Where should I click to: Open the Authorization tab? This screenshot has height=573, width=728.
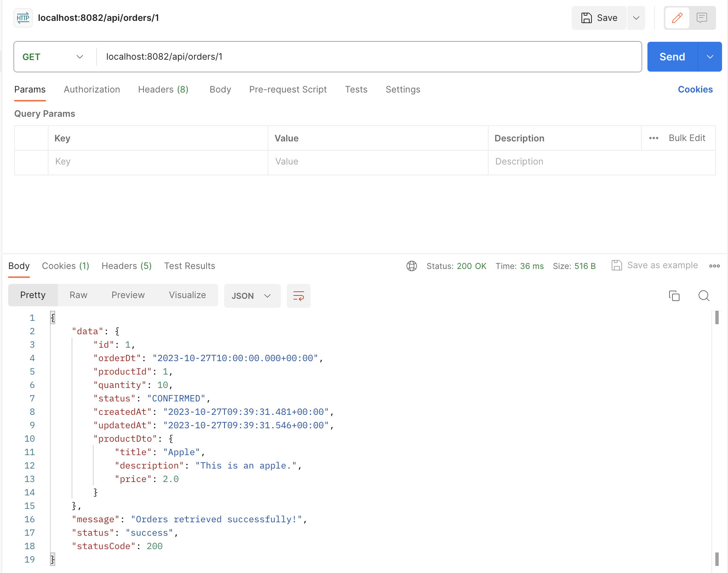pyautogui.click(x=92, y=90)
